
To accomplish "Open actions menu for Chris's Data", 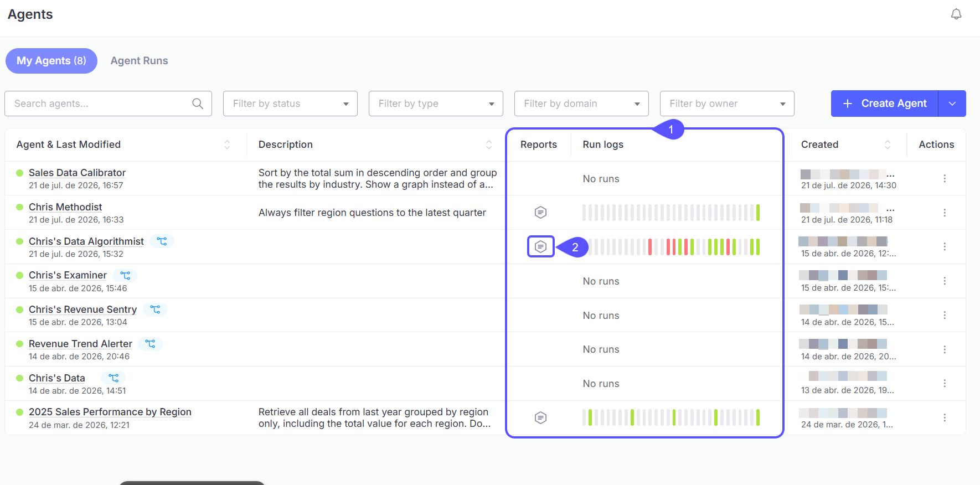I will (945, 383).
